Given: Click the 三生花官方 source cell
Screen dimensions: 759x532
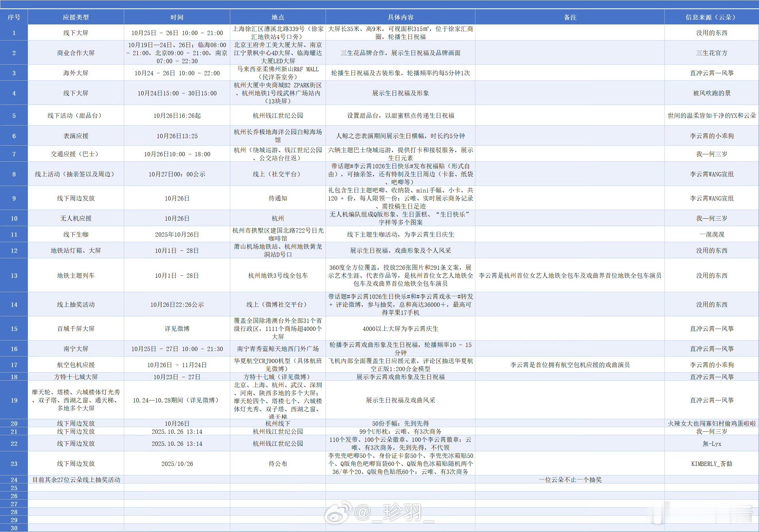Looking at the screenshot, I should click(711, 53).
